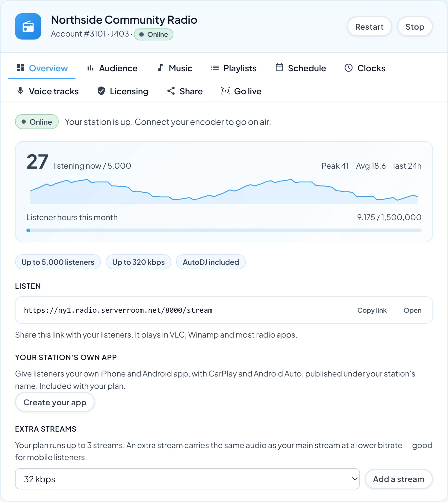Screen dimensions: 448x502
Task: Click the listener hours progress bar
Action: [x=224, y=230]
